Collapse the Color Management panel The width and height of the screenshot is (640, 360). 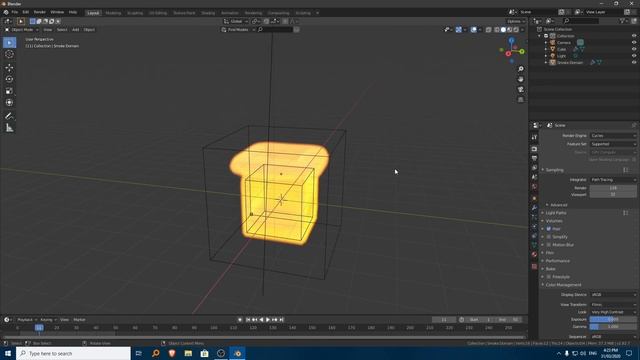coord(563,285)
